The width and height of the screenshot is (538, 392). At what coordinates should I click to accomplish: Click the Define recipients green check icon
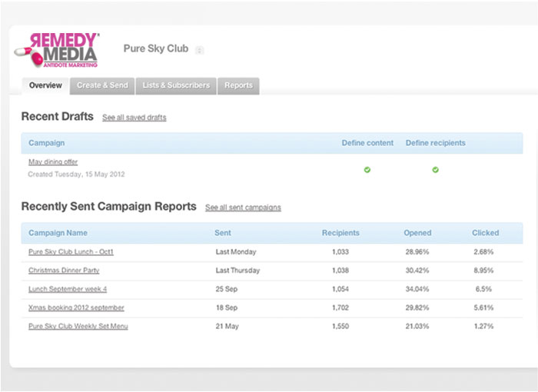436,170
